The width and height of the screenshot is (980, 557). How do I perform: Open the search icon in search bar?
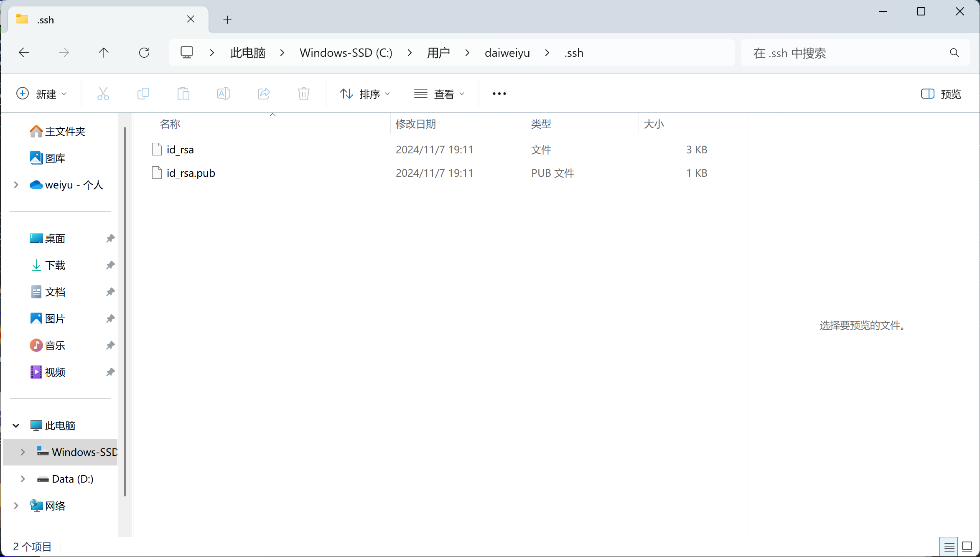[x=954, y=53]
